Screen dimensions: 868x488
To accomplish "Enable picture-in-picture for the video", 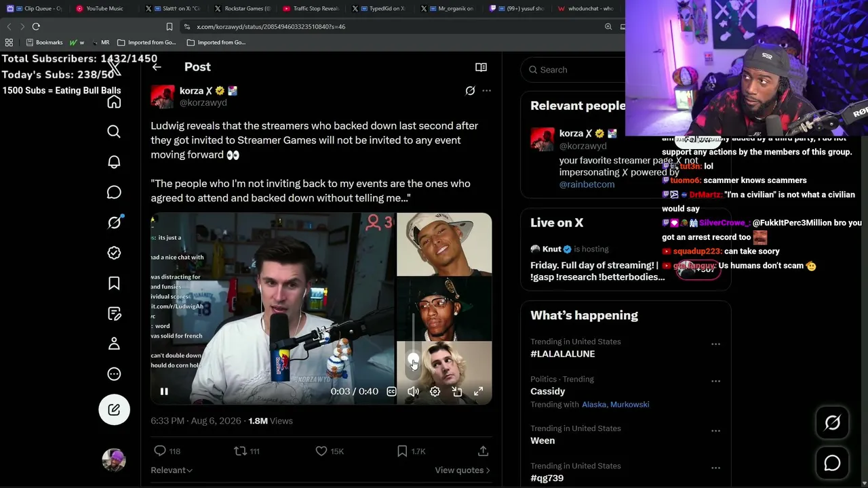I will click(x=456, y=391).
